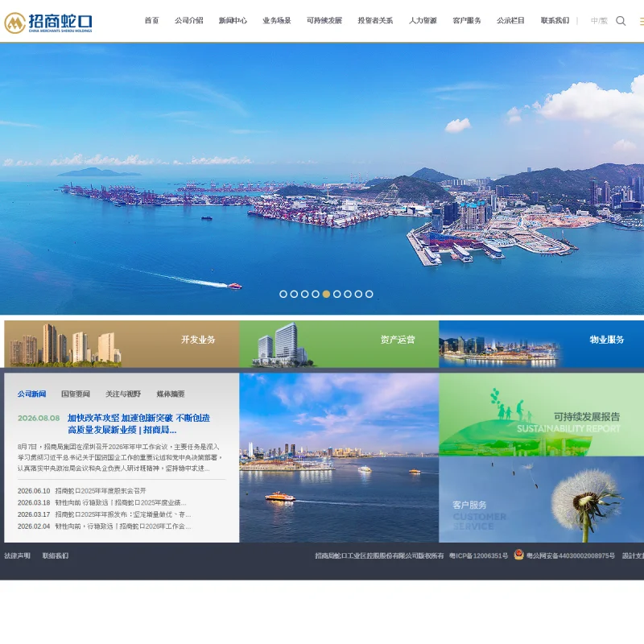Switch to the 媒体摘要 tab

click(171, 394)
